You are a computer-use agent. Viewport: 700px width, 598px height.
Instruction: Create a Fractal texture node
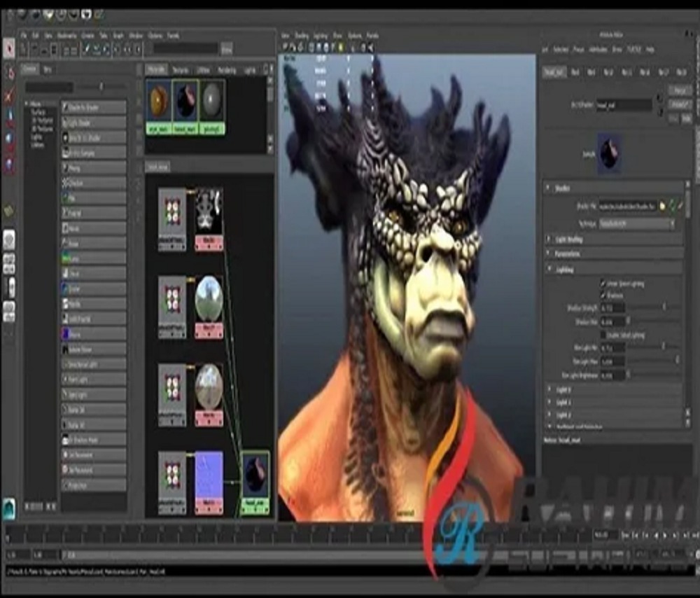pos(94,214)
